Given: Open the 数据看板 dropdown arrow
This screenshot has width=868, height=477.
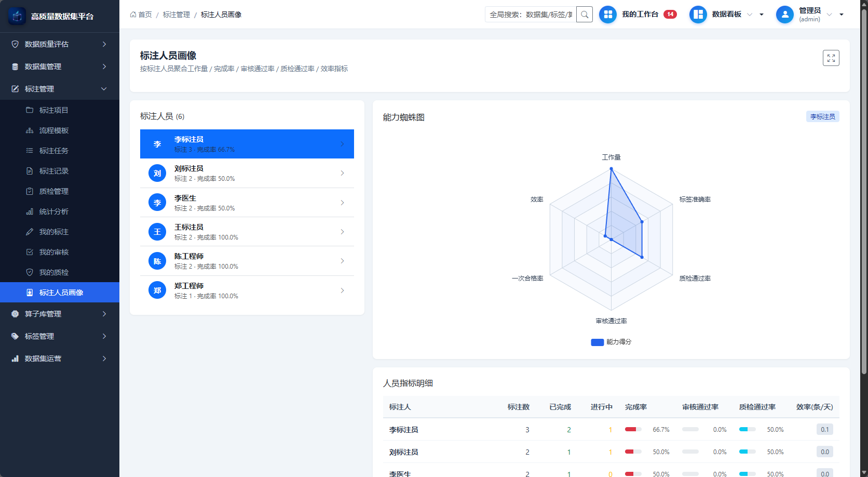Looking at the screenshot, I should (762, 15).
